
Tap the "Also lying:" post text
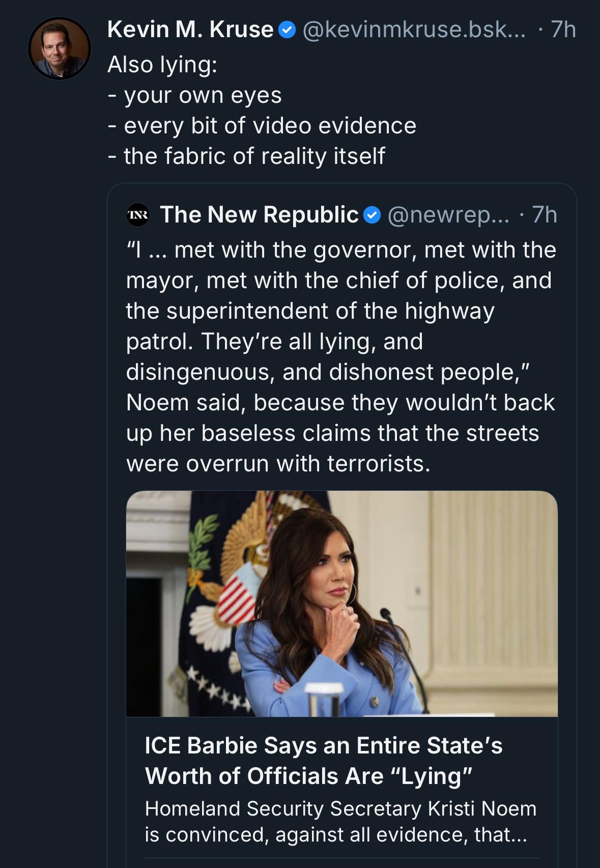pos(162,65)
